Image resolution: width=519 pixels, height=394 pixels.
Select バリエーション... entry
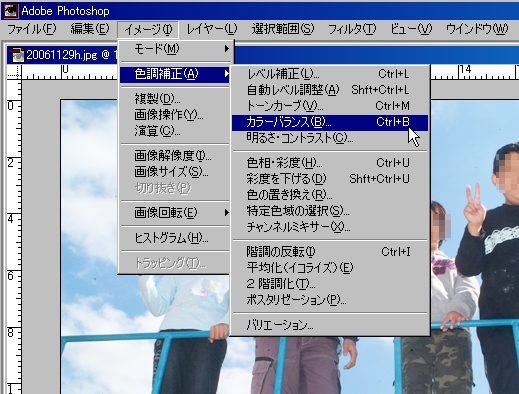[x=329, y=325]
